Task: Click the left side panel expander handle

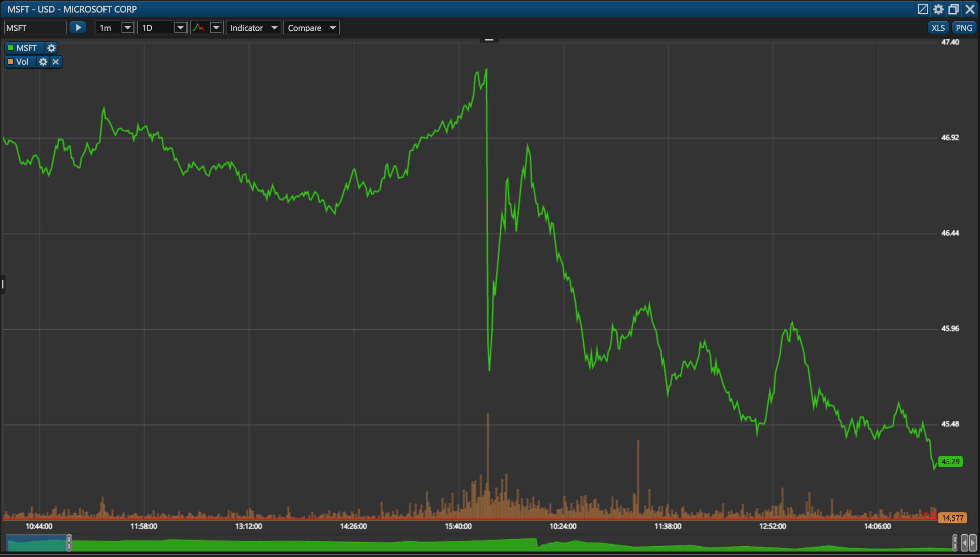Action: (2, 284)
